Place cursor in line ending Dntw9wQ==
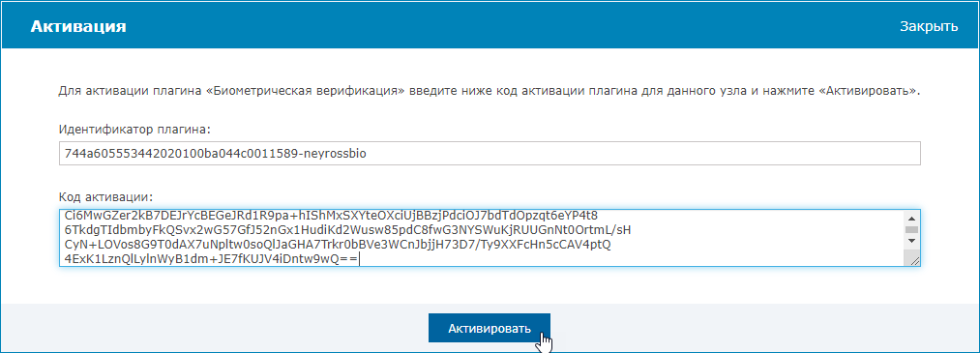This screenshot has height=353, width=980. click(212, 258)
